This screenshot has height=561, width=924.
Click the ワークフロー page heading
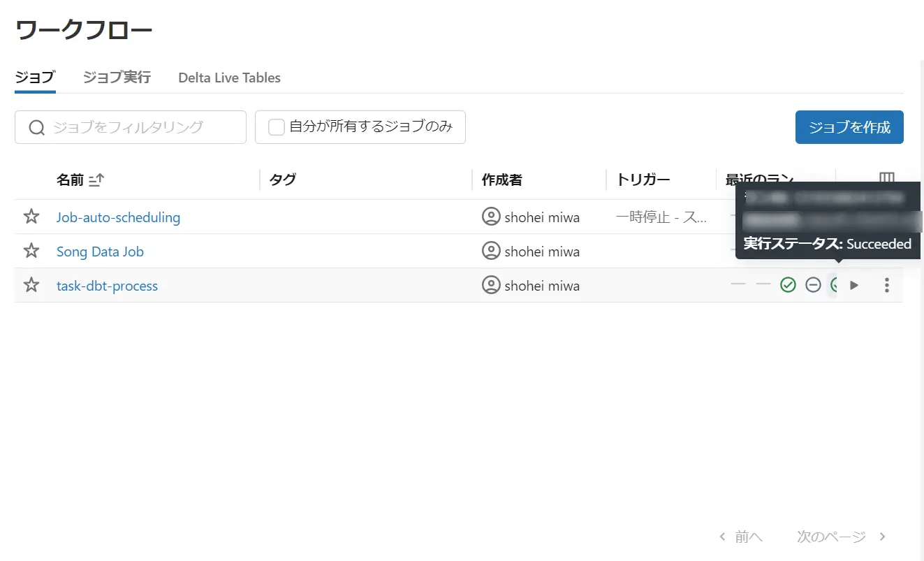(x=84, y=30)
